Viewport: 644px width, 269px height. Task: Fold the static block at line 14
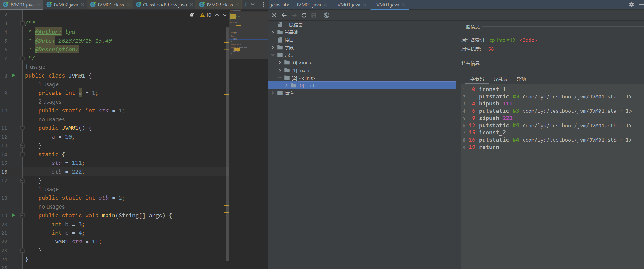point(22,154)
